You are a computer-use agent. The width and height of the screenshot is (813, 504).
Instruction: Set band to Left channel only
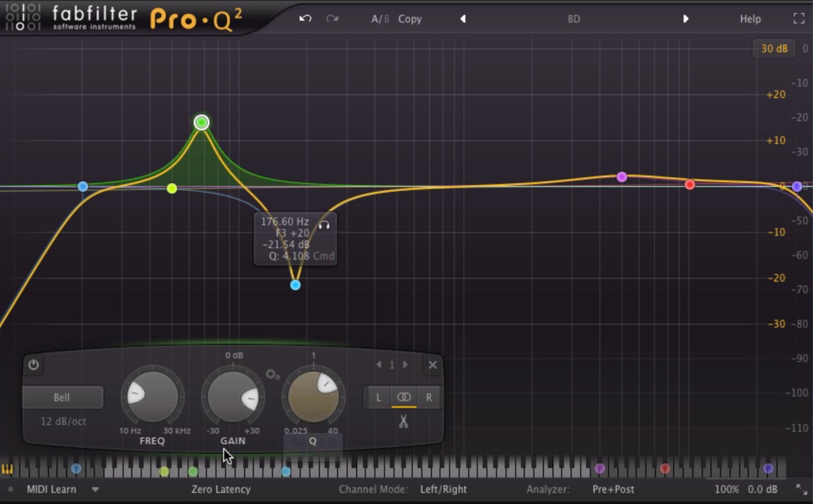378,397
